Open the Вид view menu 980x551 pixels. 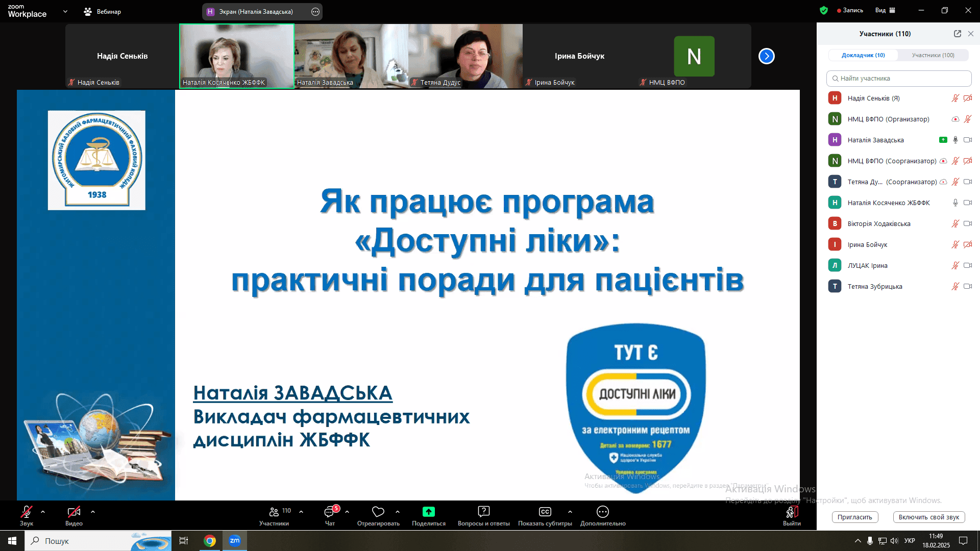885,10
